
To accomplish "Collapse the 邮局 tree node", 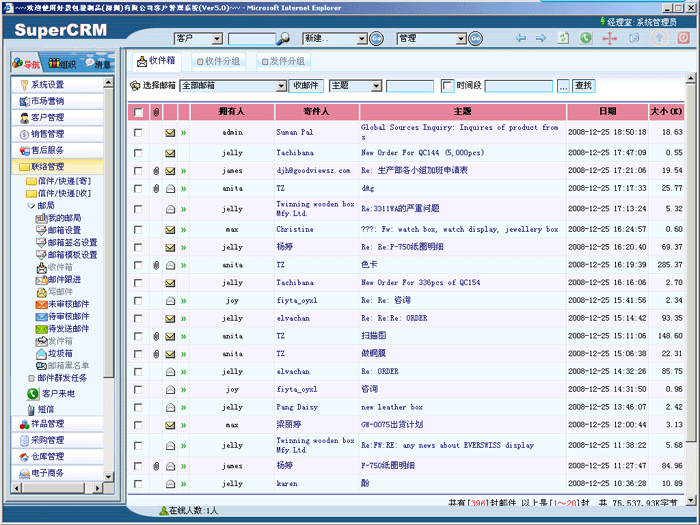I will (x=31, y=206).
